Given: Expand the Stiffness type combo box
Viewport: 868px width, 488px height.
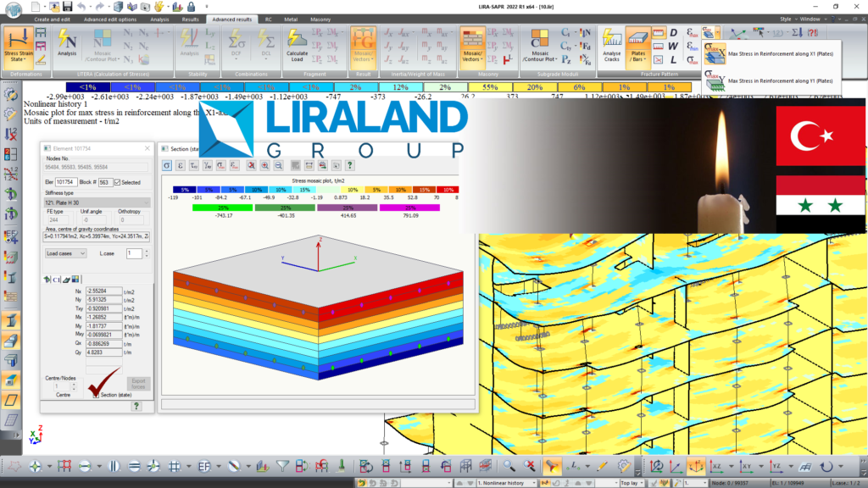Looking at the screenshot, I should click(96, 203).
